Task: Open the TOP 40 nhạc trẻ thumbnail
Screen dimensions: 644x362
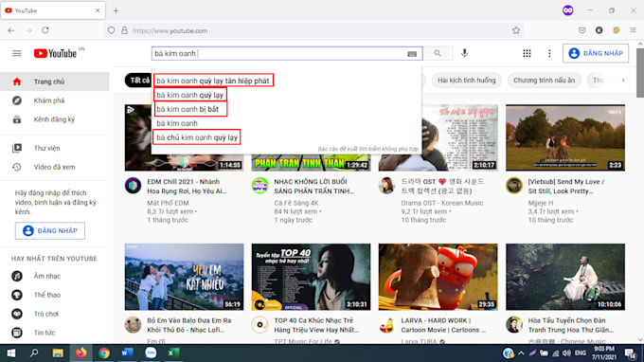Action: 311,277
